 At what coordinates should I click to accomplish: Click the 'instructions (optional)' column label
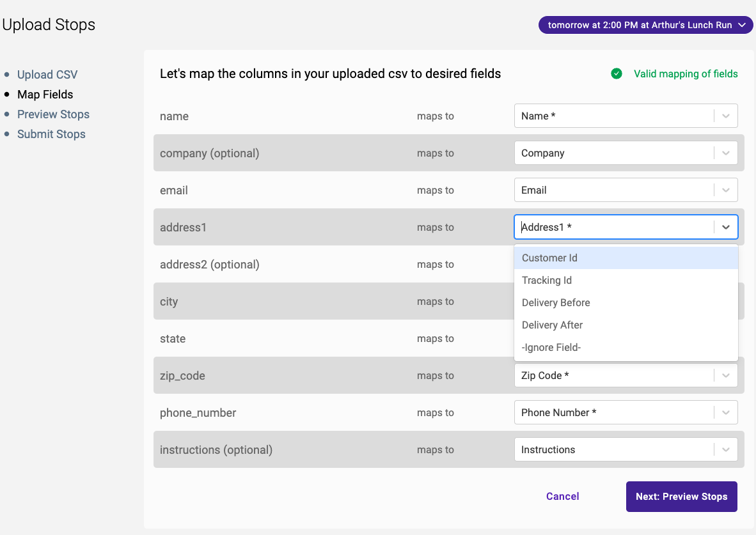[216, 450]
